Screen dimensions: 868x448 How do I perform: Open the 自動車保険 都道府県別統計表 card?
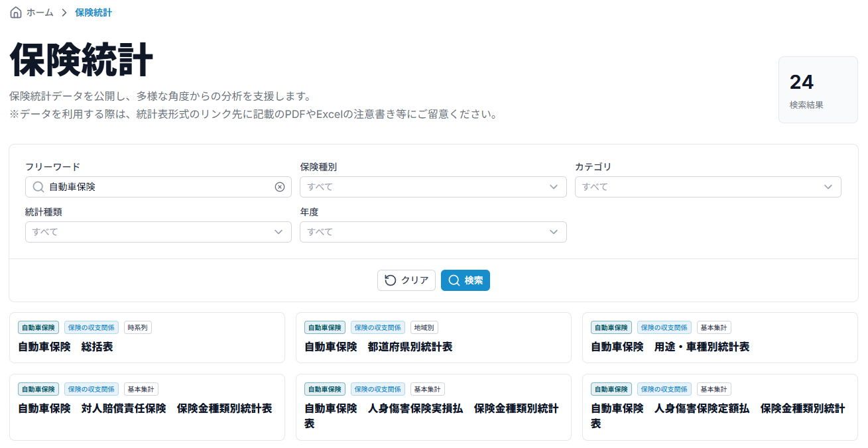pos(434,338)
